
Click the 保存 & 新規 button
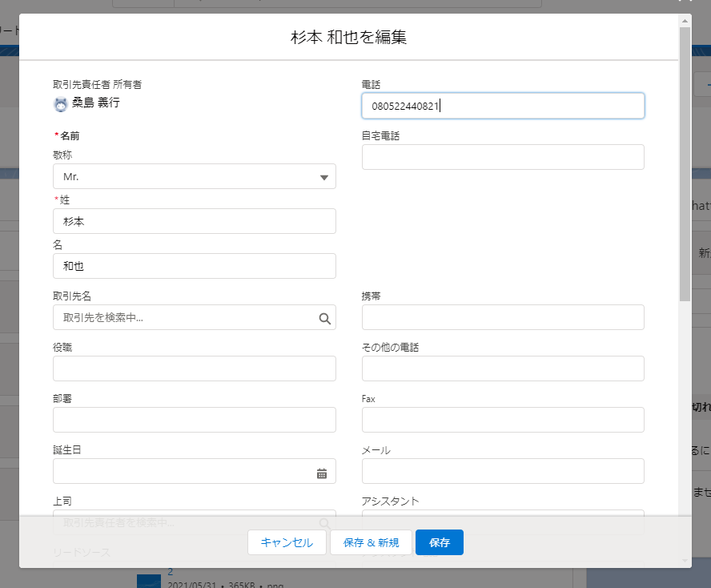pos(371,542)
